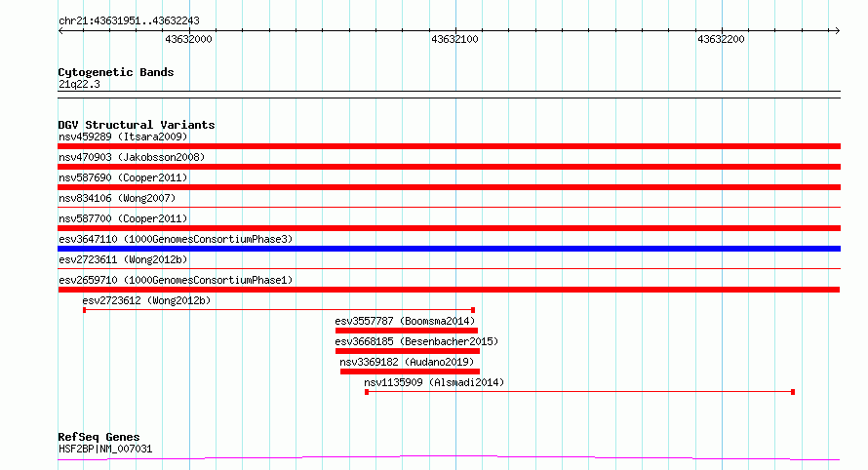
Task: Click ruler position 43632100
Action: (455, 39)
